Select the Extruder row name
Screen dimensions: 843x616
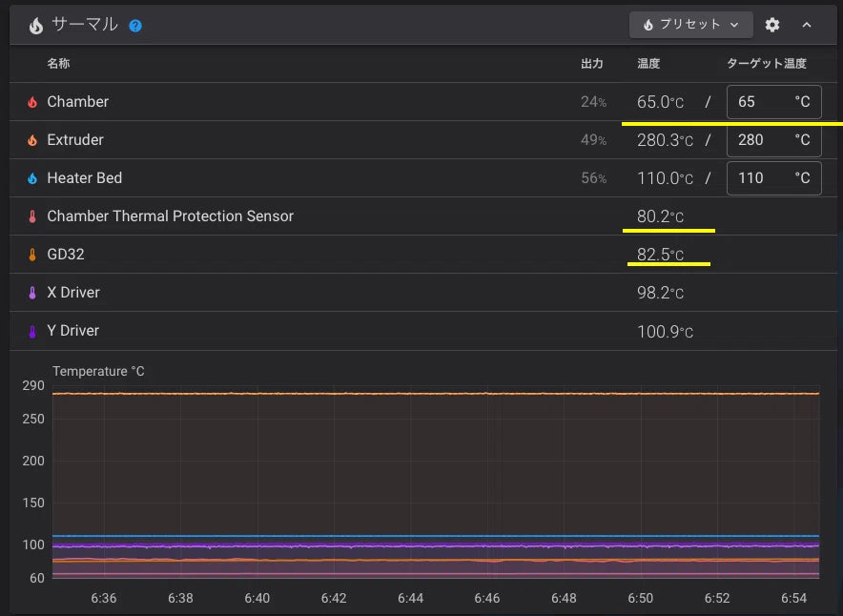75,140
